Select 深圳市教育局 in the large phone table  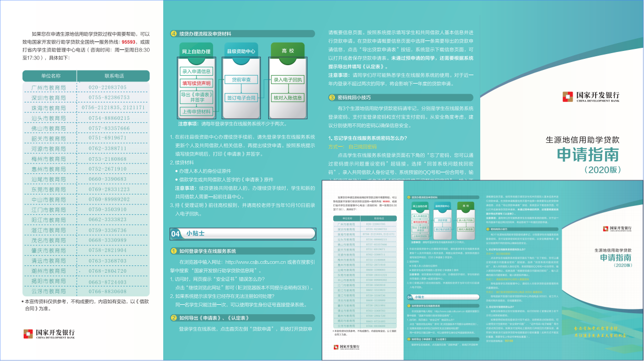49,98
